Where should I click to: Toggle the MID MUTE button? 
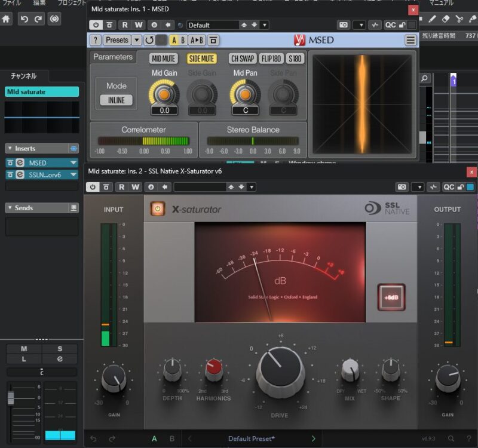tap(163, 59)
